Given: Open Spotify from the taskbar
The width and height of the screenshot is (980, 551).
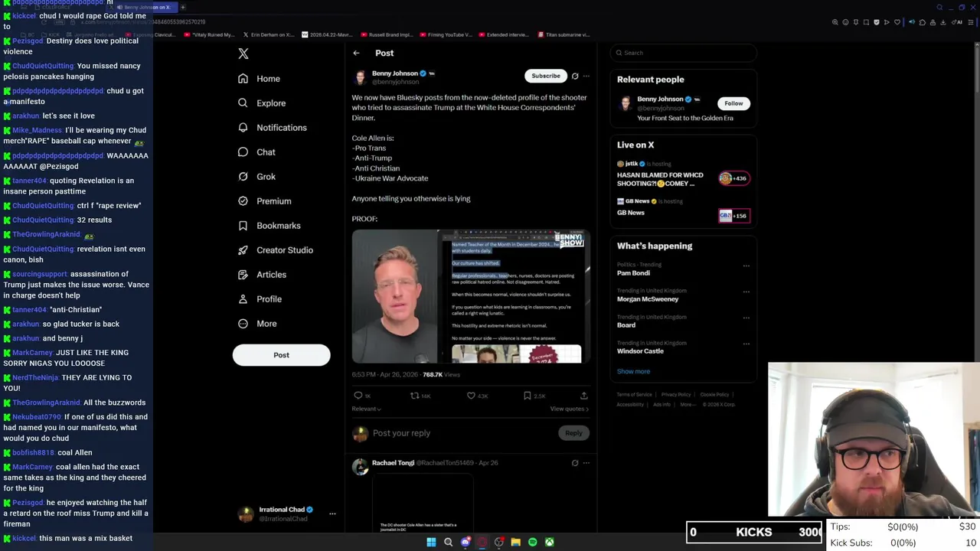Looking at the screenshot, I should [x=532, y=542].
